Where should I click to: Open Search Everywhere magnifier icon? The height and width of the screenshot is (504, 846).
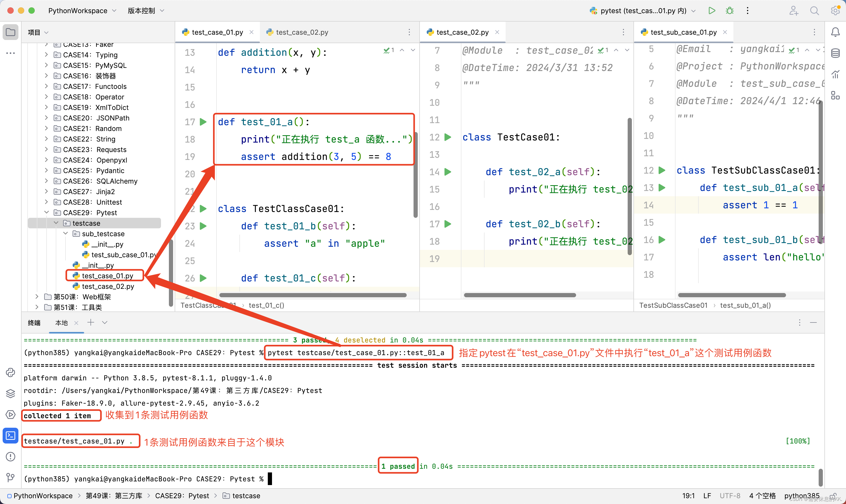814,11
